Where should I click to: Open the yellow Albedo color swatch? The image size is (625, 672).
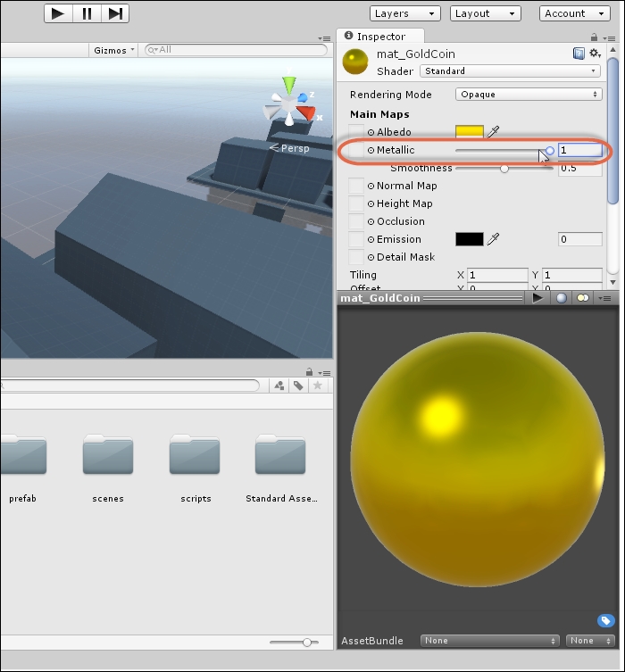(x=470, y=132)
